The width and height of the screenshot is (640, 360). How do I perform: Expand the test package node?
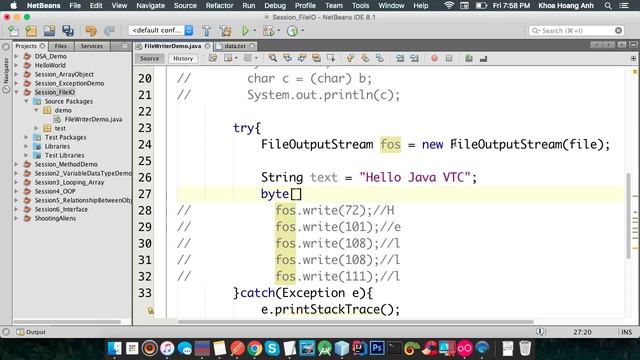tap(36, 128)
